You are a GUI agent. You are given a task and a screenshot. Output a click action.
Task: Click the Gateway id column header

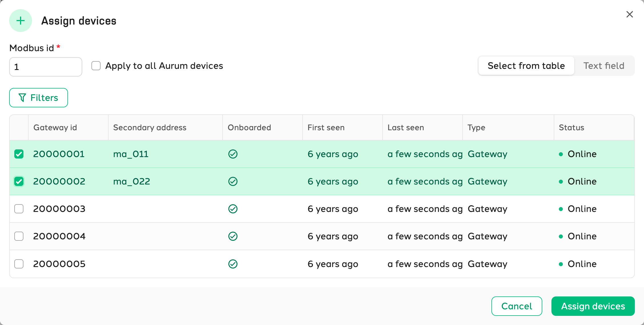68,127
